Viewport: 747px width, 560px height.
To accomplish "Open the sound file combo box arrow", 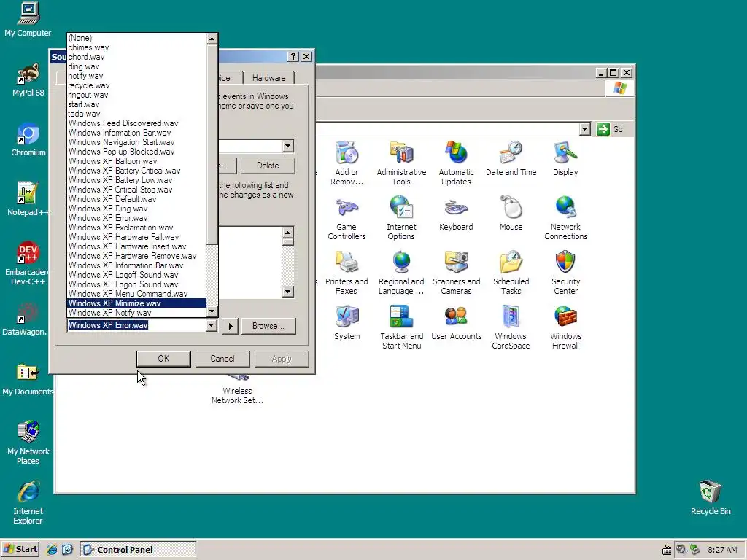I will 211,325.
